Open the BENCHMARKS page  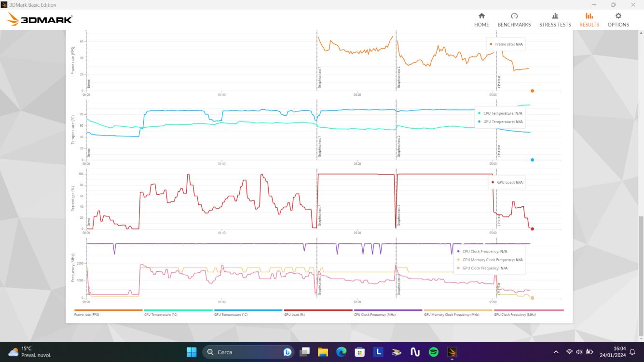514,20
